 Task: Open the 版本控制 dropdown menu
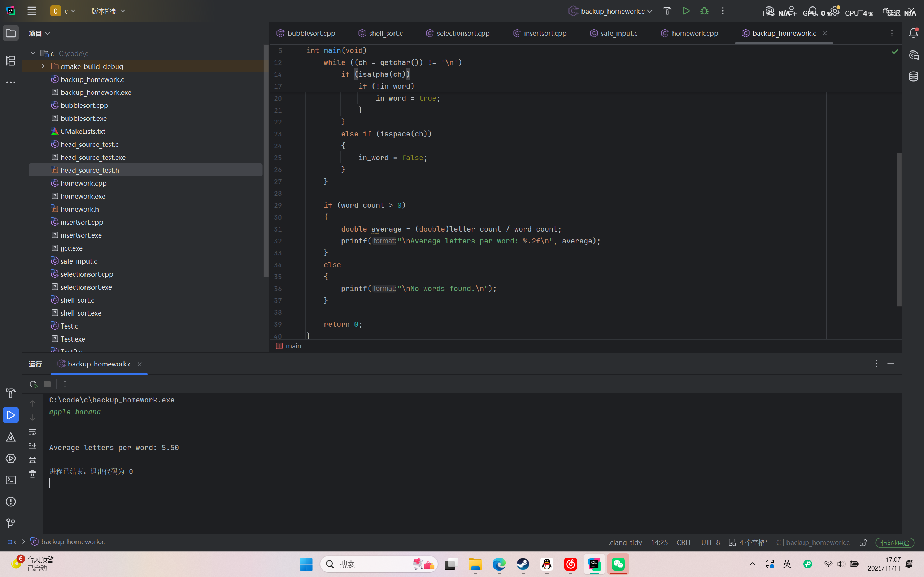pyautogui.click(x=108, y=11)
